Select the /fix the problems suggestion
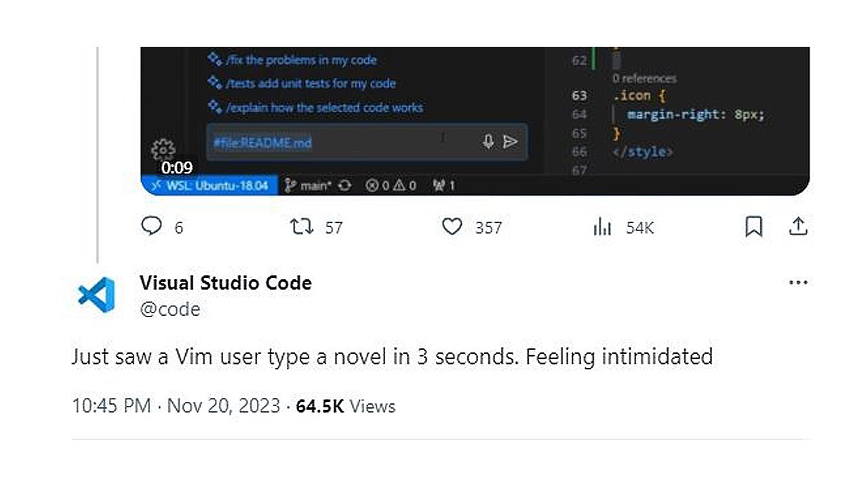Viewport: 868px width, 488px height. (x=292, y=60)
